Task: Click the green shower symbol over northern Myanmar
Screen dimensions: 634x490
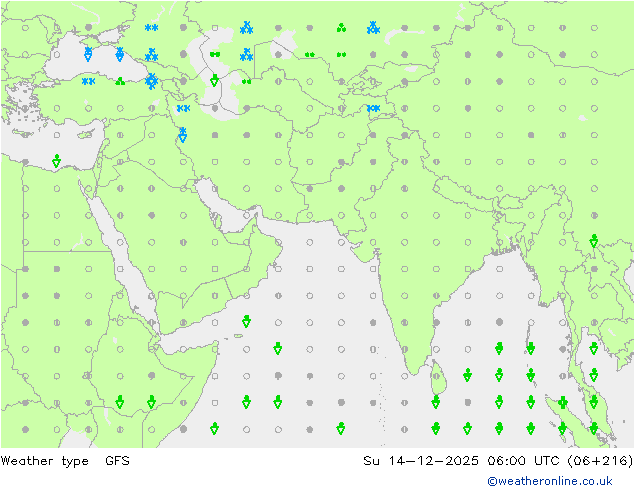Action: click(x=594, y=241)
